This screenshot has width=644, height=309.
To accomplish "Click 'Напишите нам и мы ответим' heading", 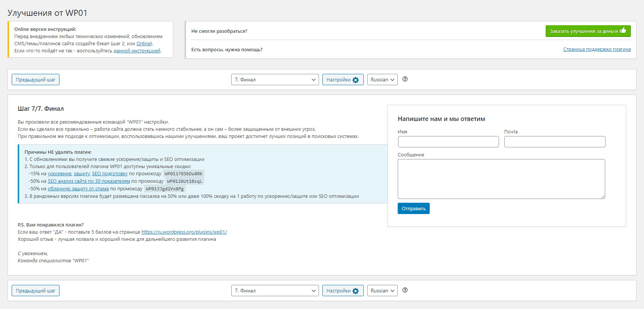I will pos(441,119).
